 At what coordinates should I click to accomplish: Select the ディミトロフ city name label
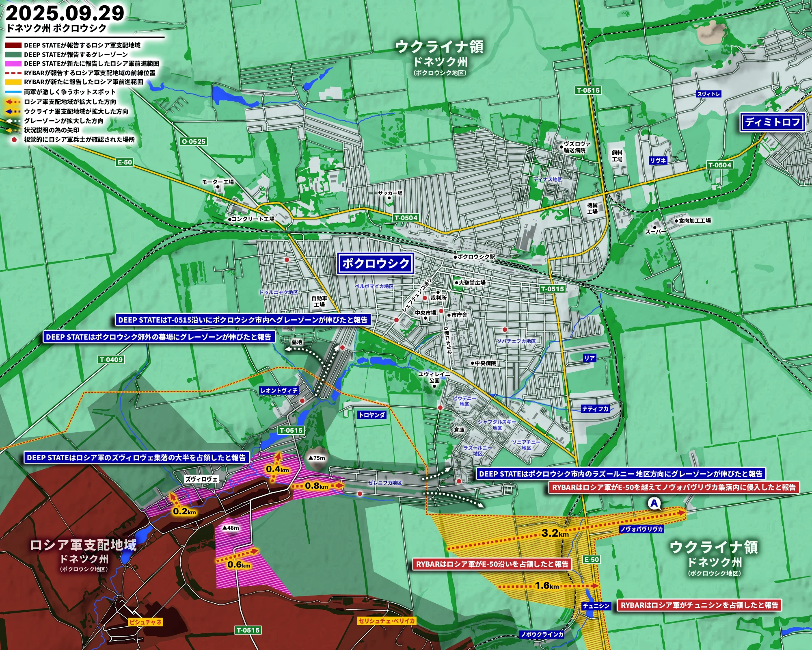click(772, 122)
